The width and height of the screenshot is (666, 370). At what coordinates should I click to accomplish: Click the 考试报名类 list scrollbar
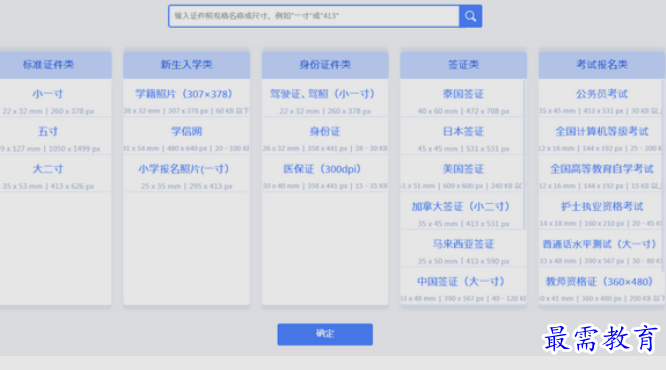pyautogui.click(x=663, y=175)
